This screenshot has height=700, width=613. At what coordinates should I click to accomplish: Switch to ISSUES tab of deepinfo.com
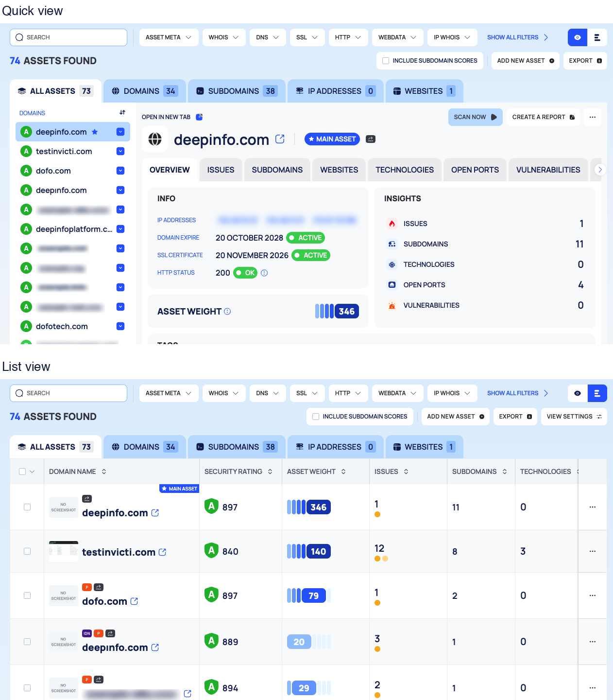221,170
